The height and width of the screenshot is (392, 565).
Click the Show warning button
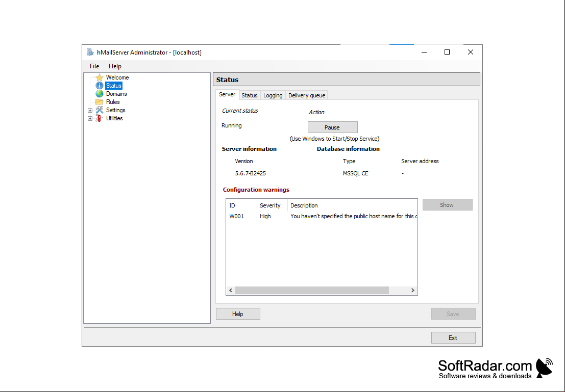[447, 205]
